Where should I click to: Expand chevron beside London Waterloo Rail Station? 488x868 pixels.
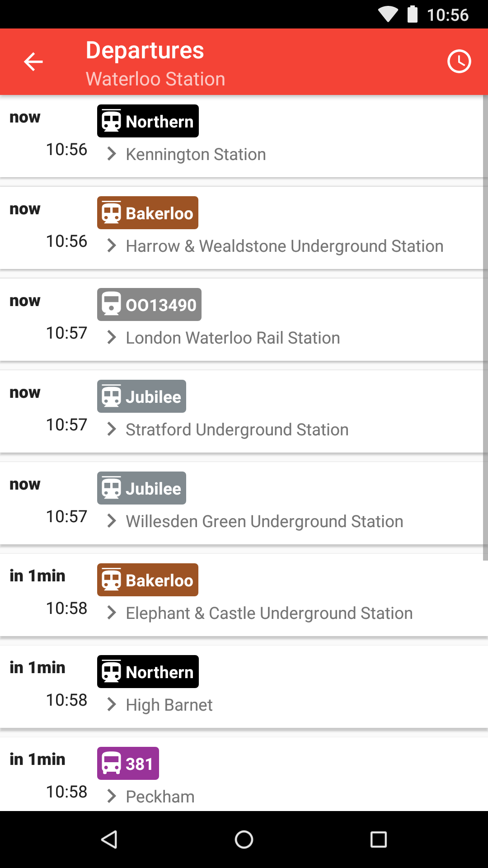click(x=112, y=338)
